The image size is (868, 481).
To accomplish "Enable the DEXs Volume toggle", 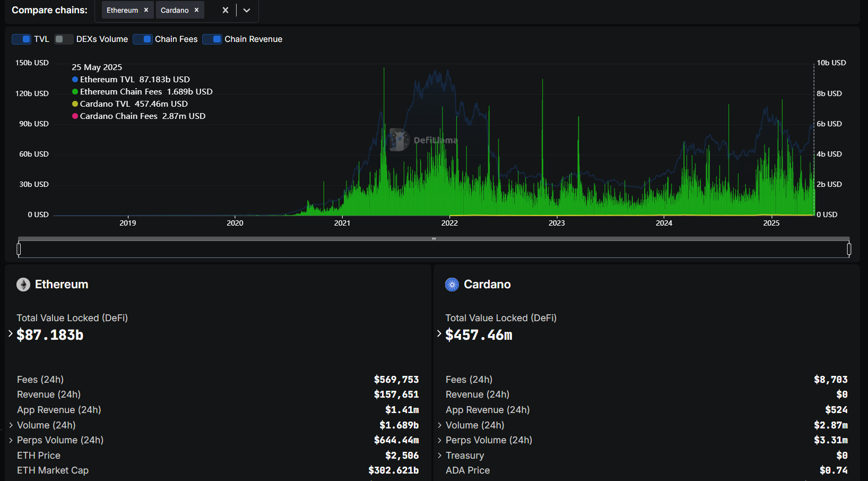I will (x=63, y=39).
